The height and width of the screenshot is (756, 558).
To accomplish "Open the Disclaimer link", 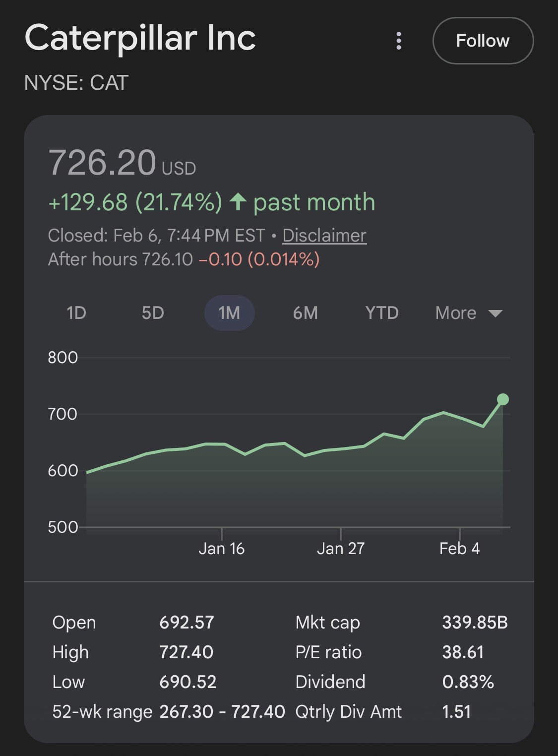I will click(x=324, y=235).
